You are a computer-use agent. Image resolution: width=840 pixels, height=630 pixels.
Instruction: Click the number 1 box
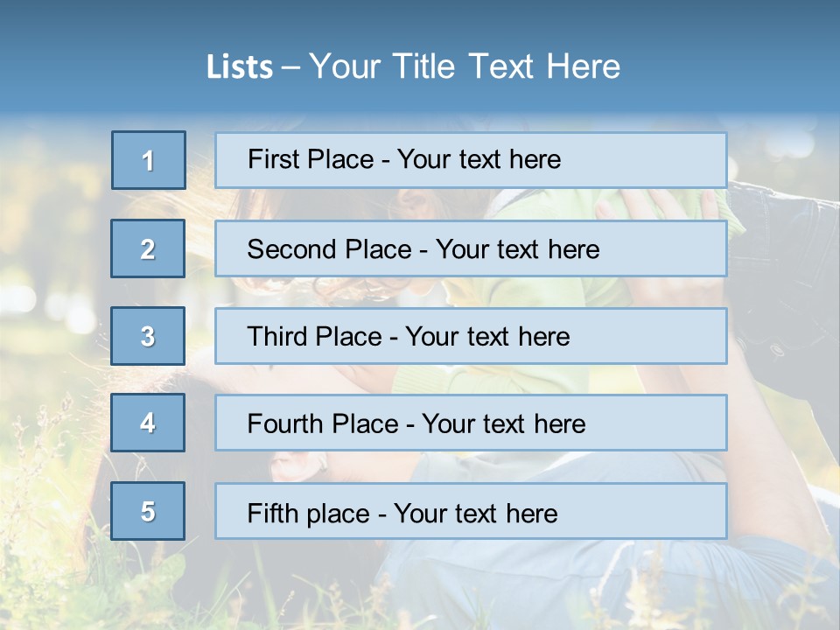point(149,160)
